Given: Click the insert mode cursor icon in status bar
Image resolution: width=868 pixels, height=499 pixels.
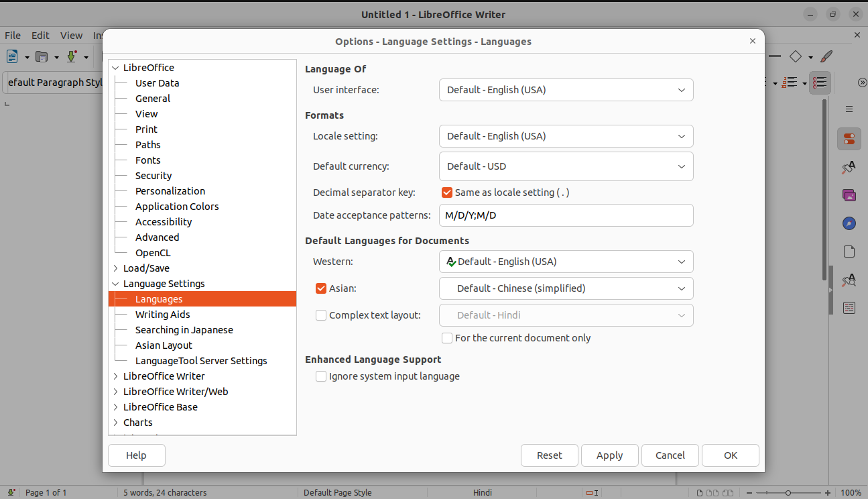Looking at the screenshot, I should coord(592,492).
